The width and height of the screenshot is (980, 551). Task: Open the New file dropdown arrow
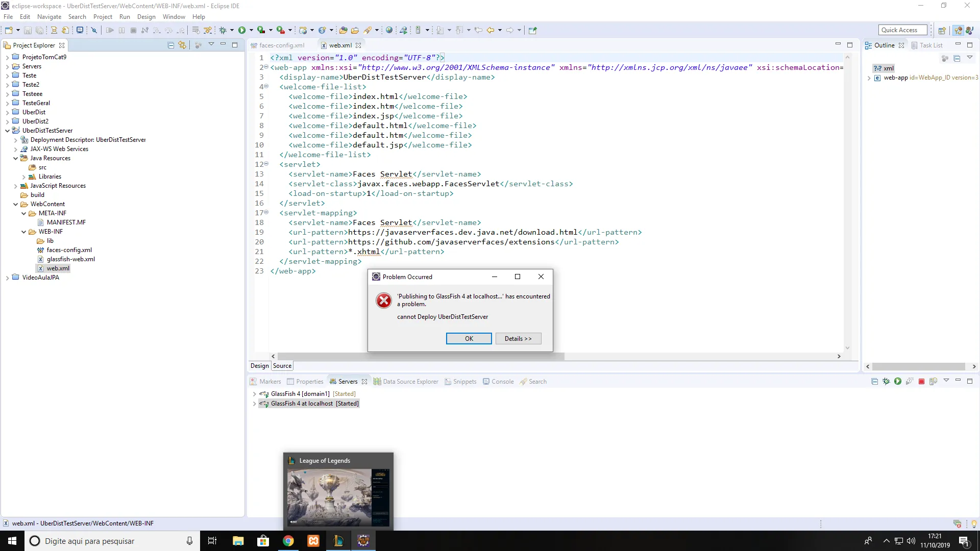[18, 30]
